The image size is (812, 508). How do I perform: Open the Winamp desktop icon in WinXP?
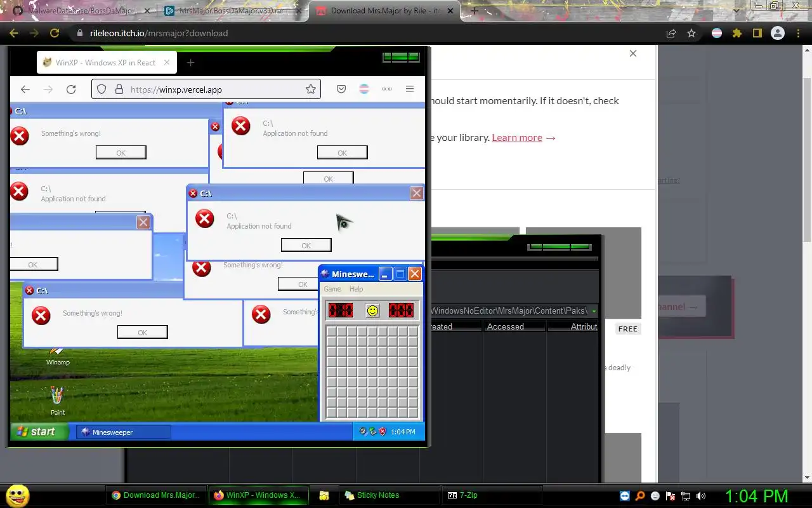[x=58, y=356]
